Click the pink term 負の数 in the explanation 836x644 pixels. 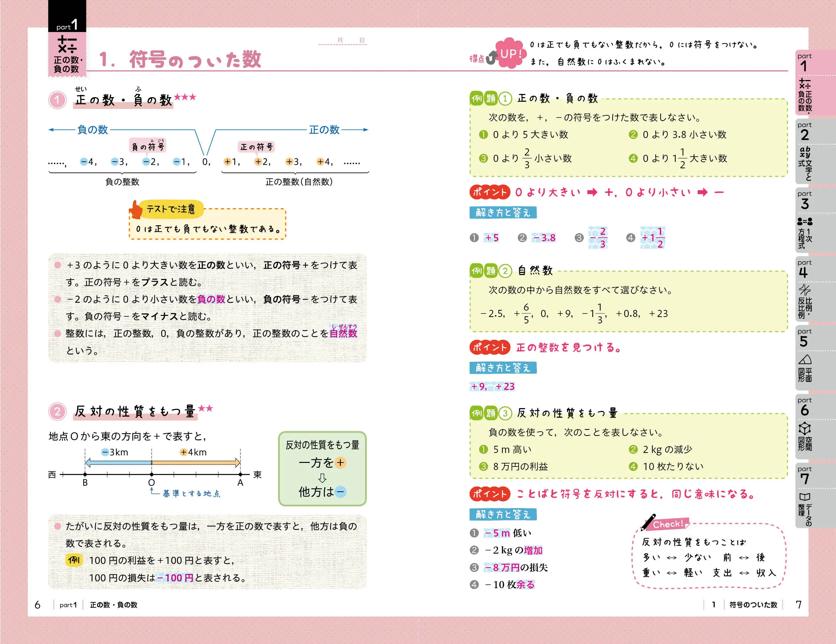(x=211, y=299)
